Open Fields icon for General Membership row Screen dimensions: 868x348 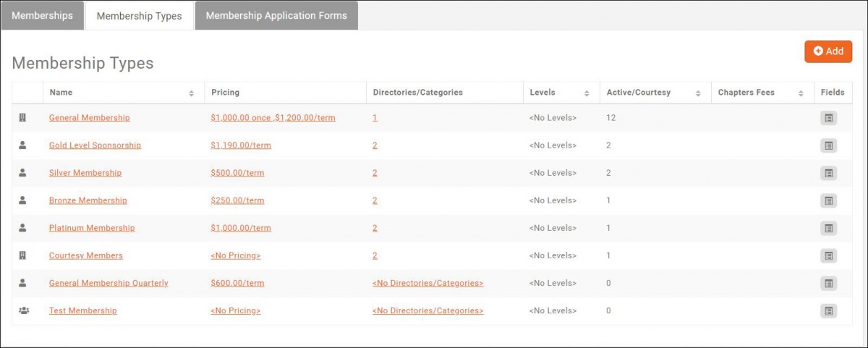829,118
